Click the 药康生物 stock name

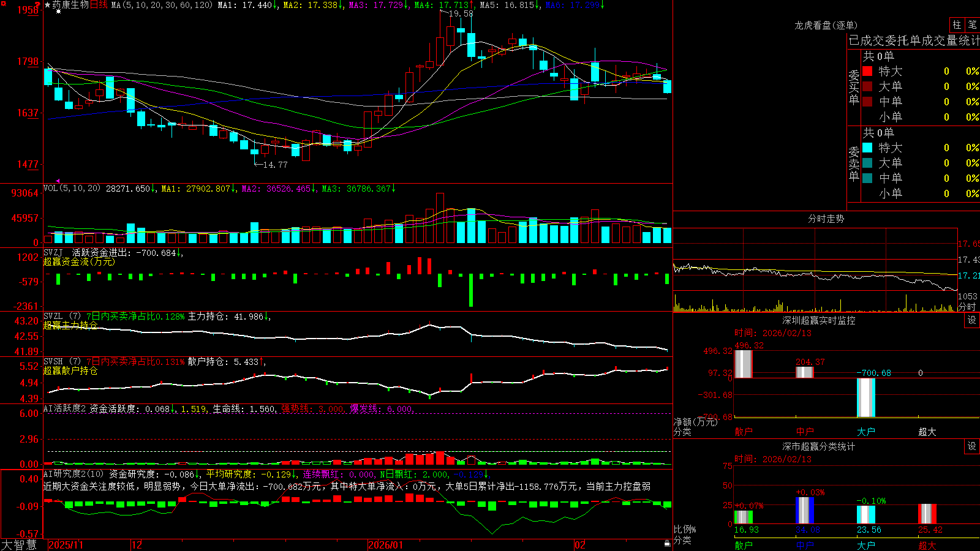coord(70,5)
